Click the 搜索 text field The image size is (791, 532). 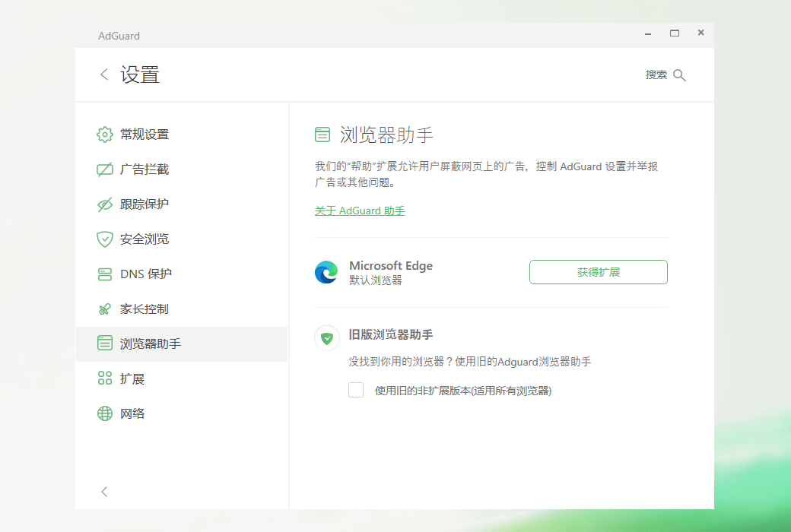pyautogui.click(x=656, y=74)
